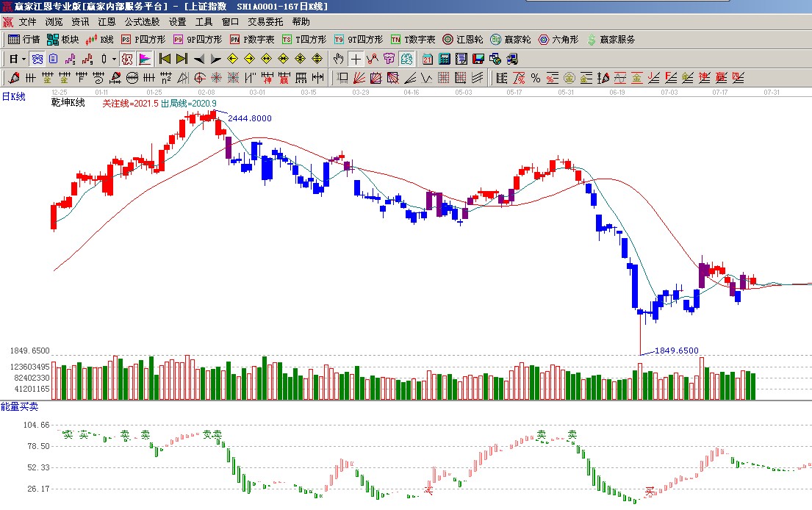
Task: Open the 江恩 Gann menu
Action: [107, 22]
